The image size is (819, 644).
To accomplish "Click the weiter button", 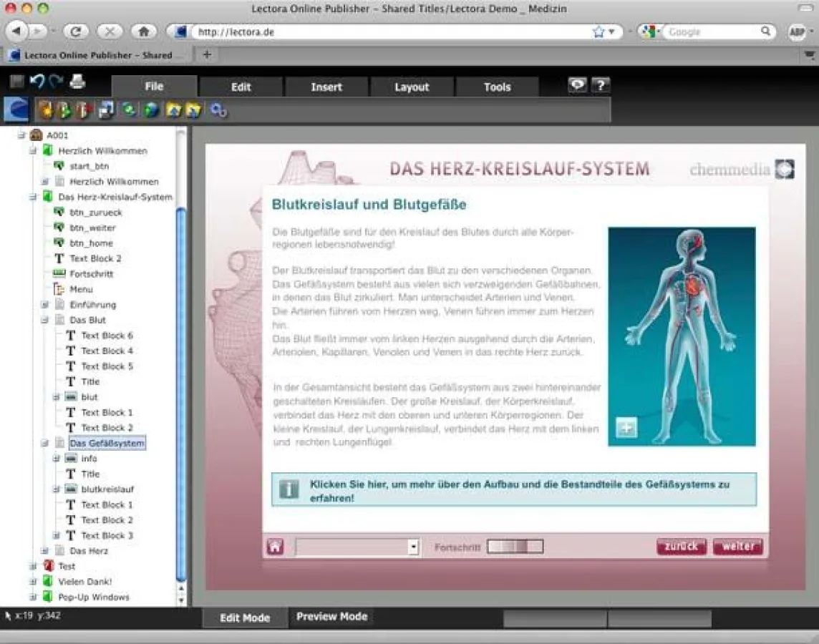I will 737,546.
